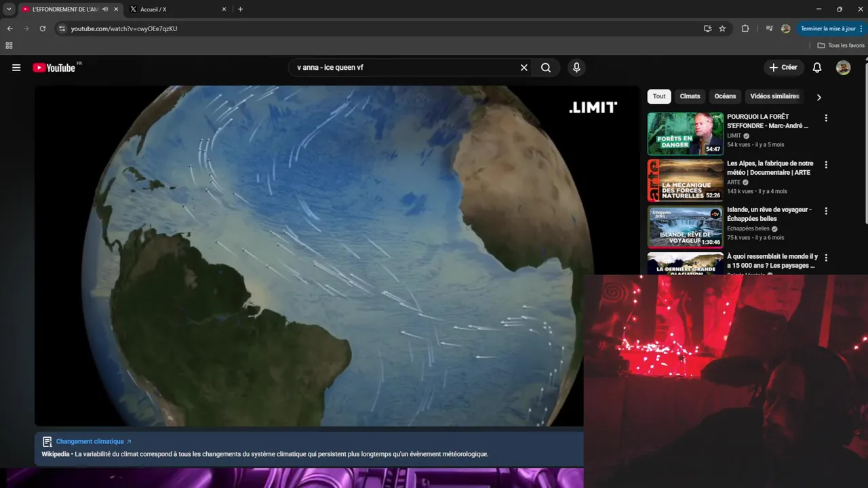Image resolution: width=868 pixels, height=488 pixels.
Task: Visit the LIMIT channel under forest video
Action: pos(734,136)
